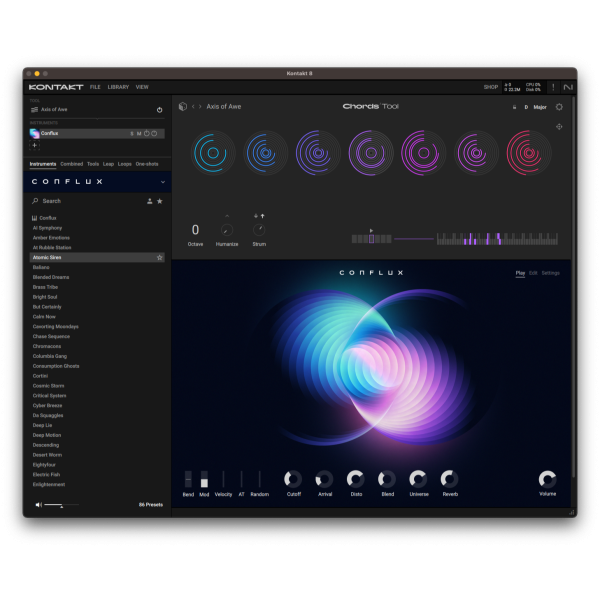Adjust the preview volume slider
This screenshot has width=600, height=600.
click(61, 505)
